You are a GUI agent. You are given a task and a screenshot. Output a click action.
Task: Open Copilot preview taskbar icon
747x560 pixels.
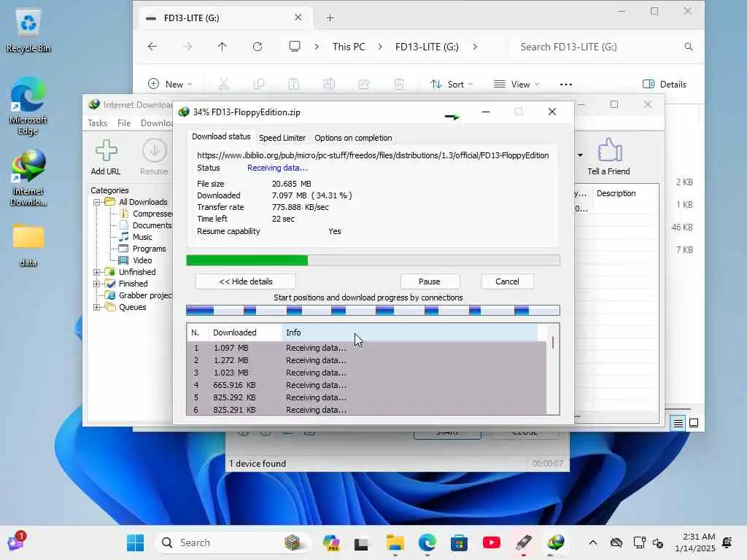pyautogui.click(x=331, y=542)
